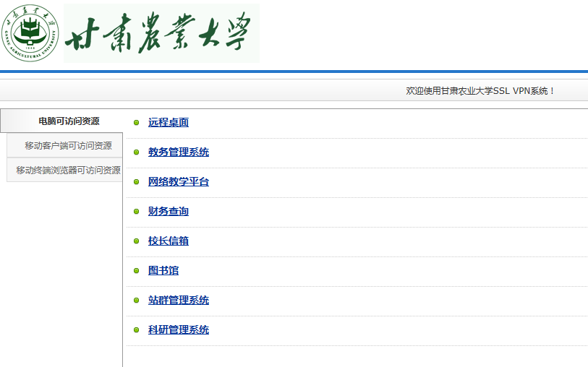The width and height of the screenshot is (588, 367).
Task: Click the 甘肃农业大学 calligraphy logo banner
Action: coord(161,33)
